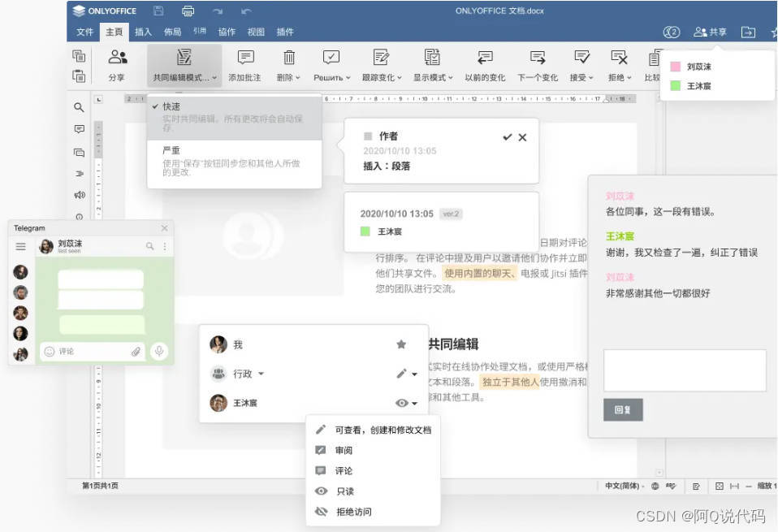This screenshot has width=778, height=532.
Task: Open 中文(简体) language selector
Action: [x=625, y=486]
